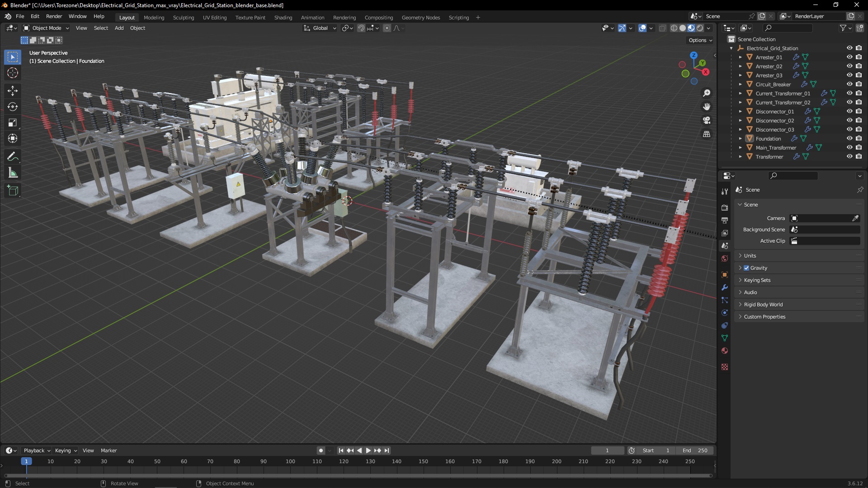Disable Main_Transformer in renders camera icon
This screenshot has height=488, width=868.
pyautogui.click(x=859, y=147)
